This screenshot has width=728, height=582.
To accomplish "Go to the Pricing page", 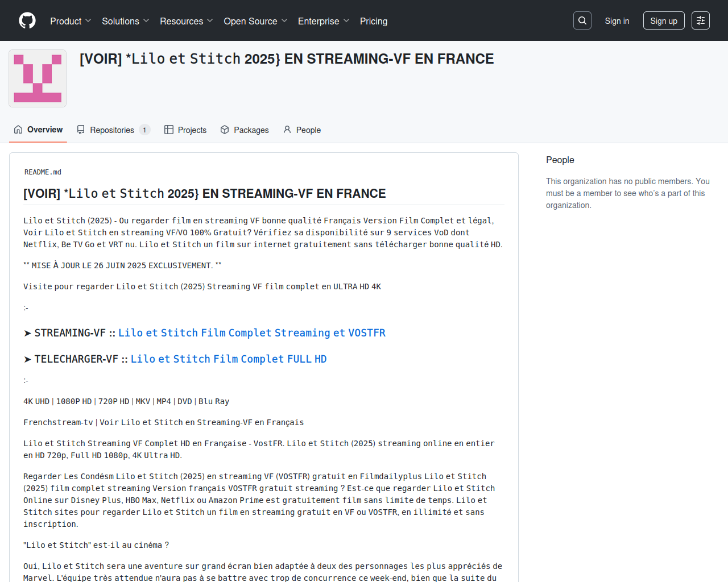I will [374, 21].
